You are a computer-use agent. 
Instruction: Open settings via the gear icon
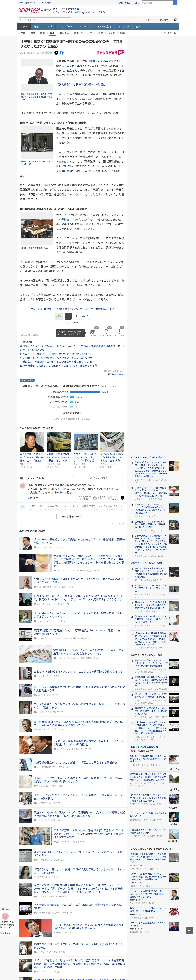175,20
